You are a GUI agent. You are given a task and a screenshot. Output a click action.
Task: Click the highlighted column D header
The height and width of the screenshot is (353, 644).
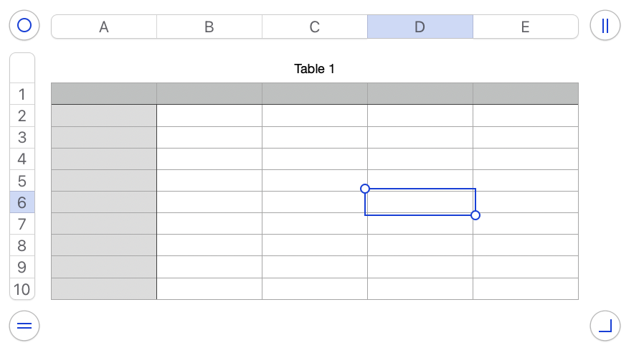coord(420,27)
